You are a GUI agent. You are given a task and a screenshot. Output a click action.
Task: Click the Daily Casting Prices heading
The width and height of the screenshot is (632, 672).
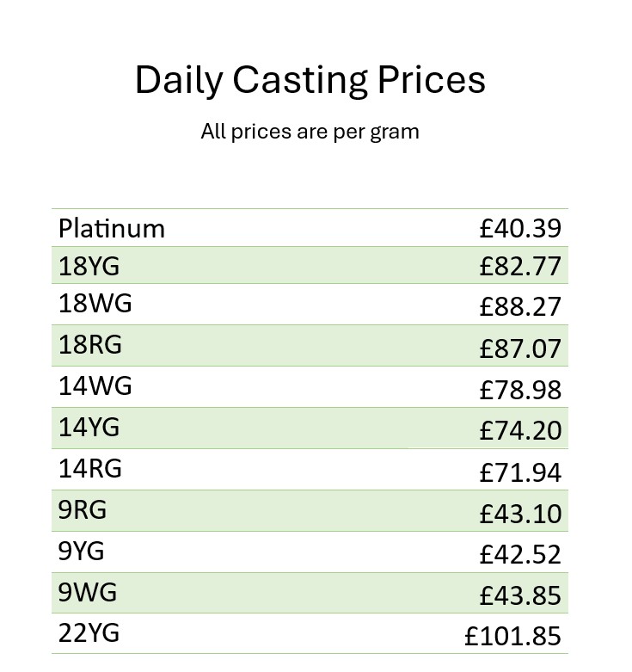(x=310, y=81)
